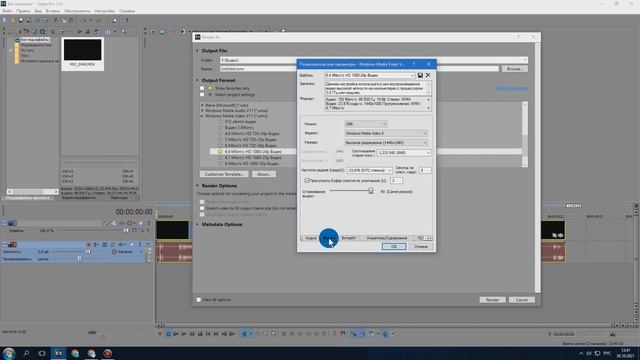Open the pixel aspect ratio dropdown (1.333 HD 1080)

(x=404, y=153)
